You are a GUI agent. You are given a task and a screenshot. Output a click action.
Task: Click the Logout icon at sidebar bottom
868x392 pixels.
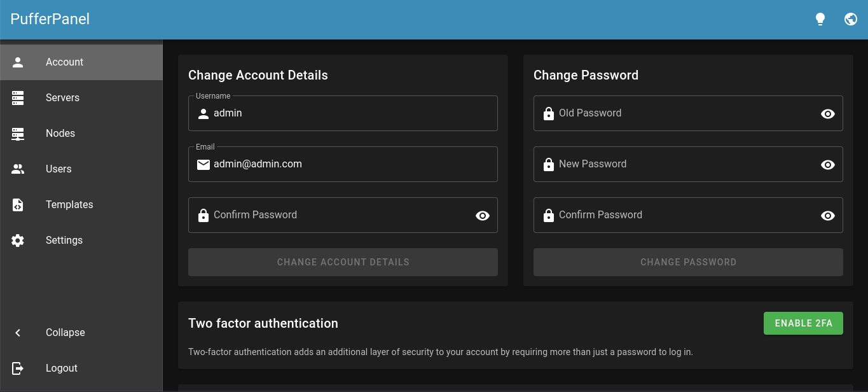17,368
